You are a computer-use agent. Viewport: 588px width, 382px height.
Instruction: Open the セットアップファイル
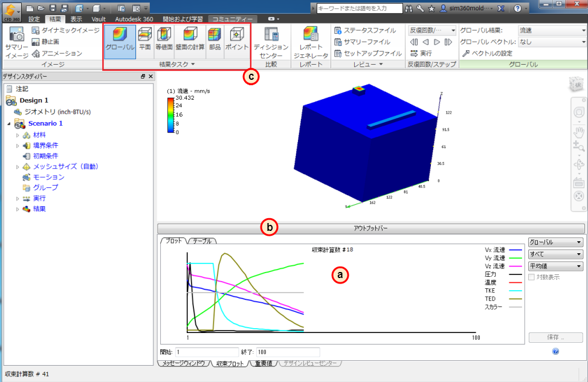pos(368,53)
